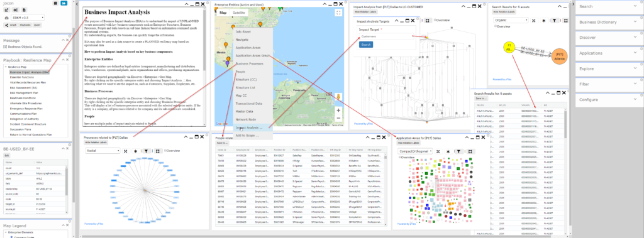Click the blue logout icon beside jocon
This screenshot has width=644, height=238.
64,3
